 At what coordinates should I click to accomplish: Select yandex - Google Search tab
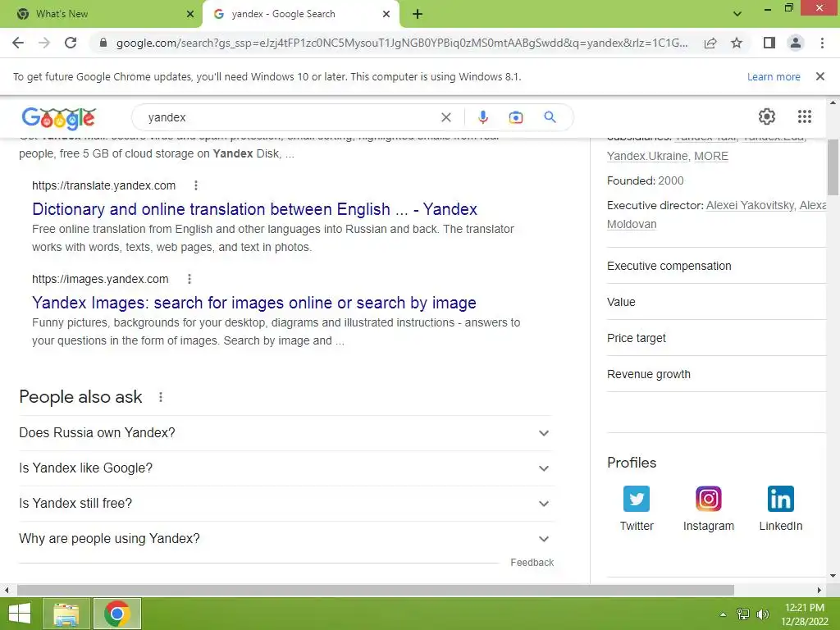point(300,14)
